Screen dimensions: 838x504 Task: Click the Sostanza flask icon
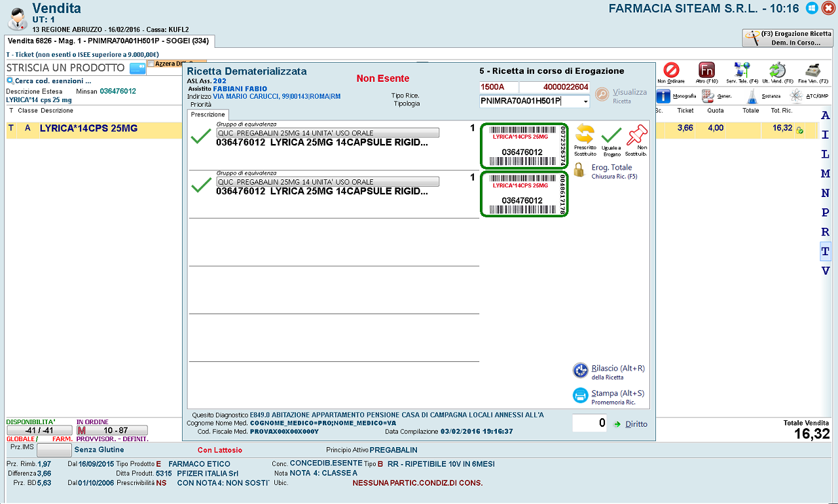coord(752,96)
